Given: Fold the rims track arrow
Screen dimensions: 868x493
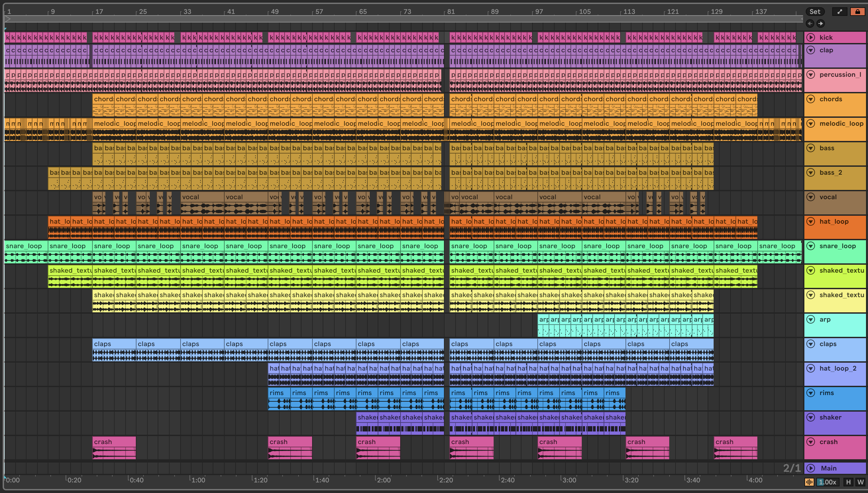Looking at the screenshot, I should 810,393.
